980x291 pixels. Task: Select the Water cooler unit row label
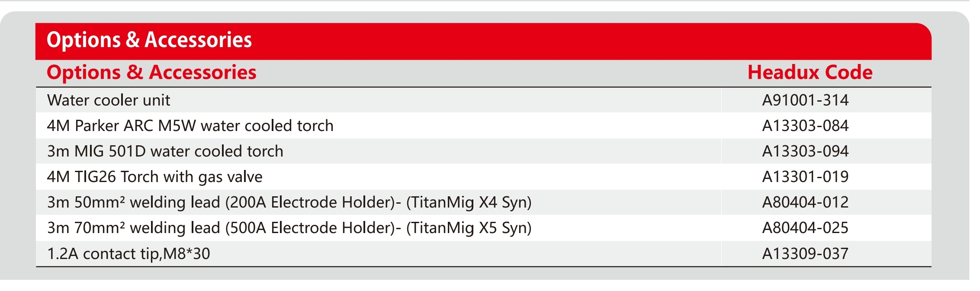(109, 100)
